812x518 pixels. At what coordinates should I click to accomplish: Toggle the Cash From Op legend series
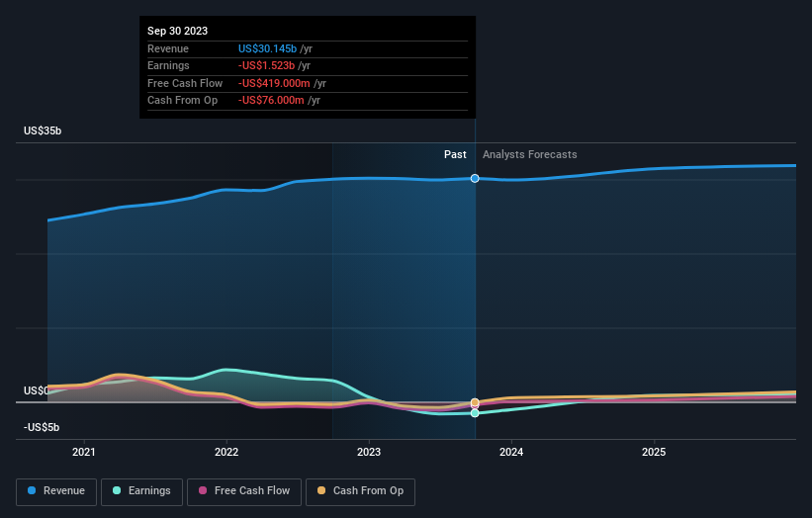tap(360, 491)
